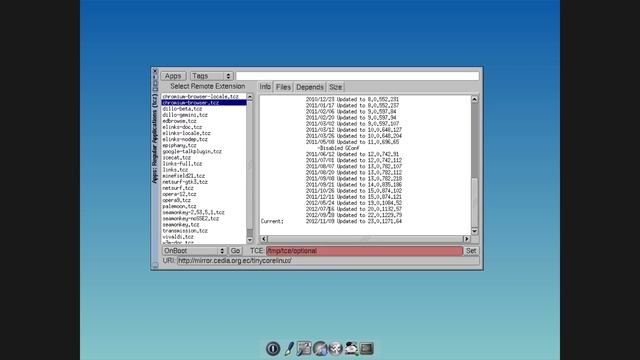
Task: Open the OnBoot install mode dropdown
Action: (x=194, y=251)
